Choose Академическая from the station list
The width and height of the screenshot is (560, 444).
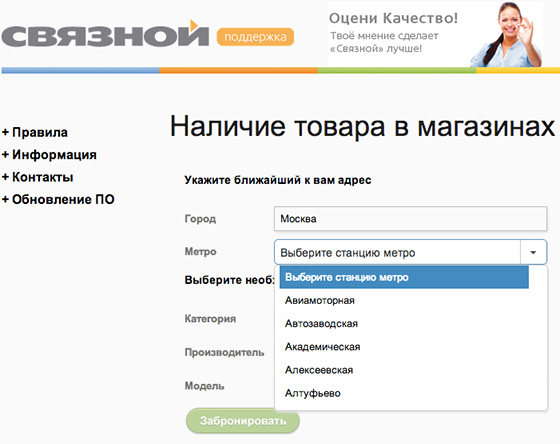404,347
